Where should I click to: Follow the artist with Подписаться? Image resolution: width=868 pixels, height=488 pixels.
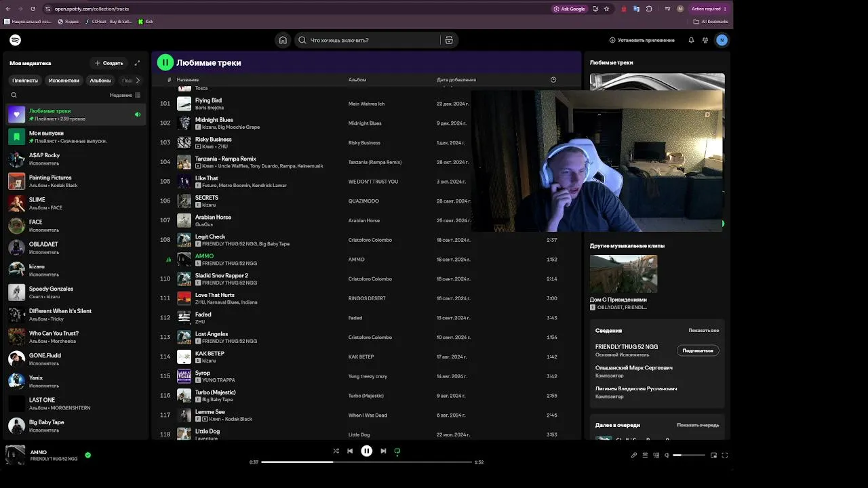pos(698,350)
